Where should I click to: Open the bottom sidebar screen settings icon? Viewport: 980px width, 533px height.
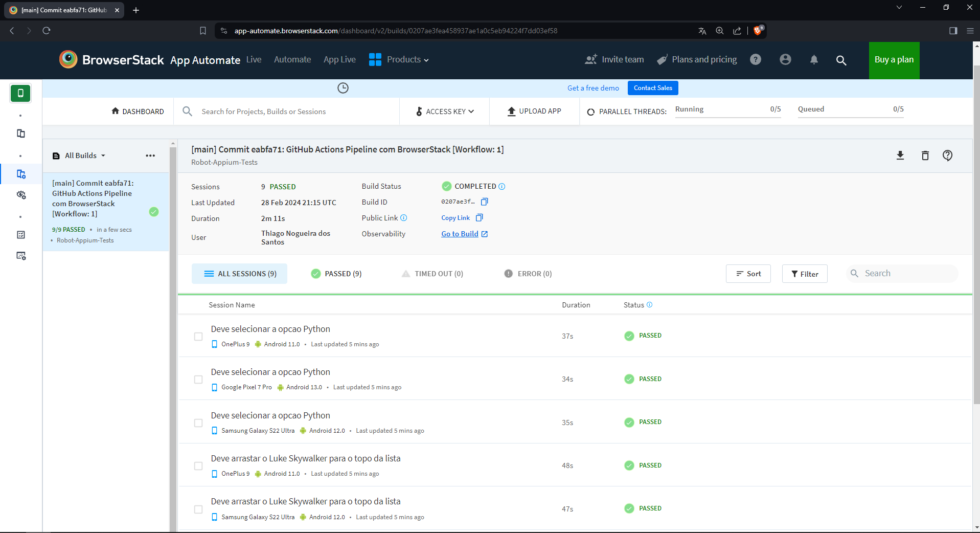21,256
